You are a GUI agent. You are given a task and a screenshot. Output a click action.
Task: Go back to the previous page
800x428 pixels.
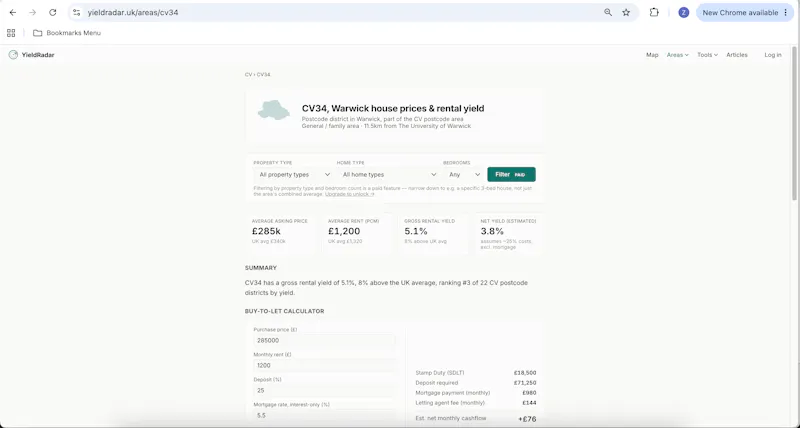(13, 12)
